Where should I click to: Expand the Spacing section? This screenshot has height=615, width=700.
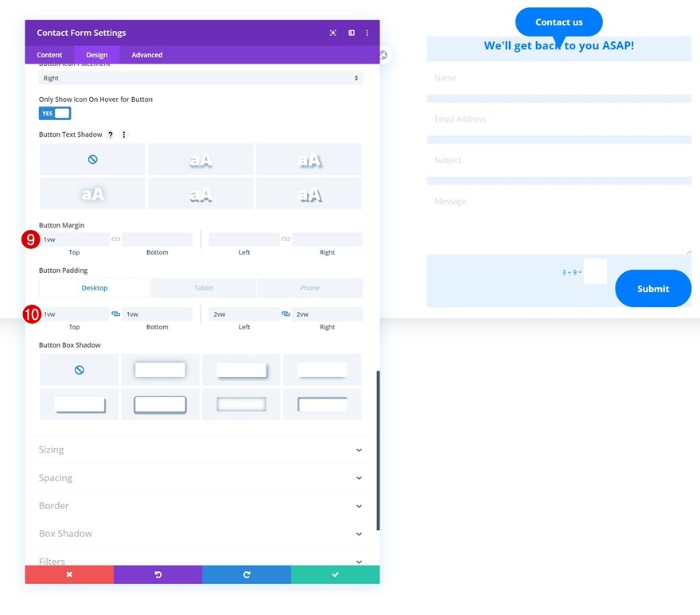pyautogui.click(x=200, y=478)
